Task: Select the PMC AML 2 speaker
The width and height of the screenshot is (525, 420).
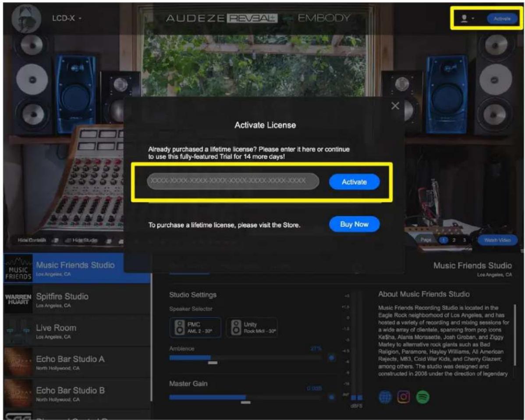Action: click(195, 327)
